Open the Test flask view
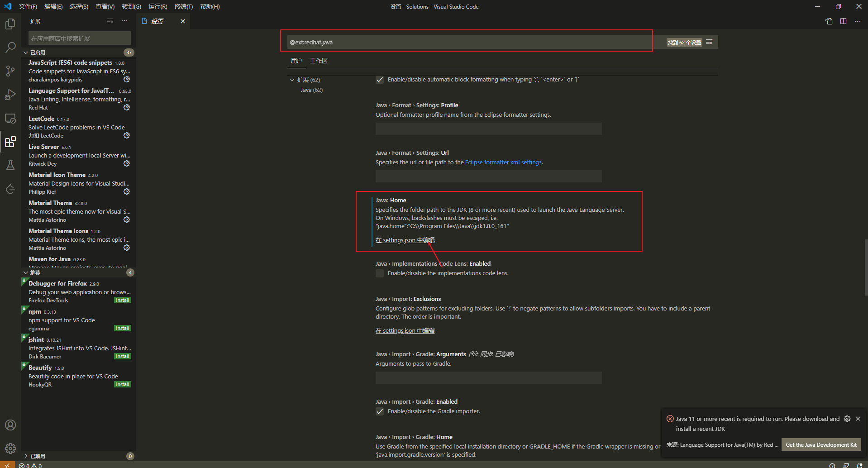 coord(10,165)
